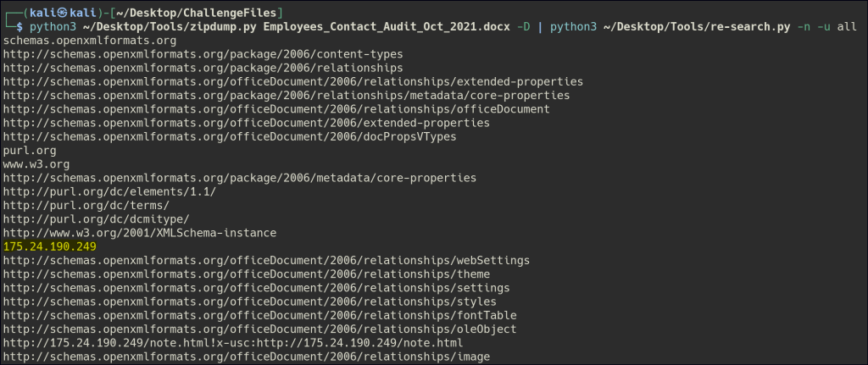Image resolution: width=868 pixels, height=365 pixels.
Task: Click the dc/elements/1.1 URL
Action: tap(109, 191)
